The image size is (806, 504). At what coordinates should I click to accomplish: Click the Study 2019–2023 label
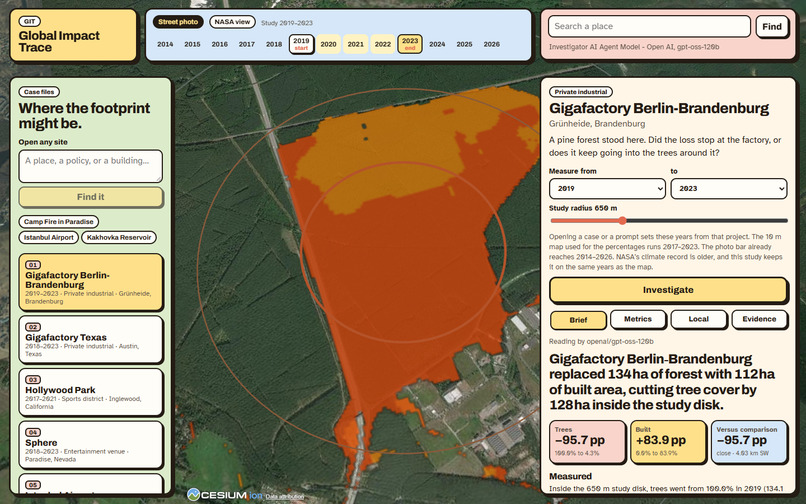[x=287, y=23]
